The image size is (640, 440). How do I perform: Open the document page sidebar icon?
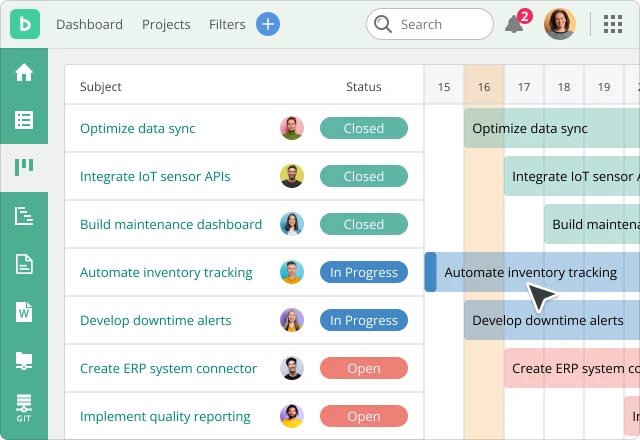tap(24, 264)
